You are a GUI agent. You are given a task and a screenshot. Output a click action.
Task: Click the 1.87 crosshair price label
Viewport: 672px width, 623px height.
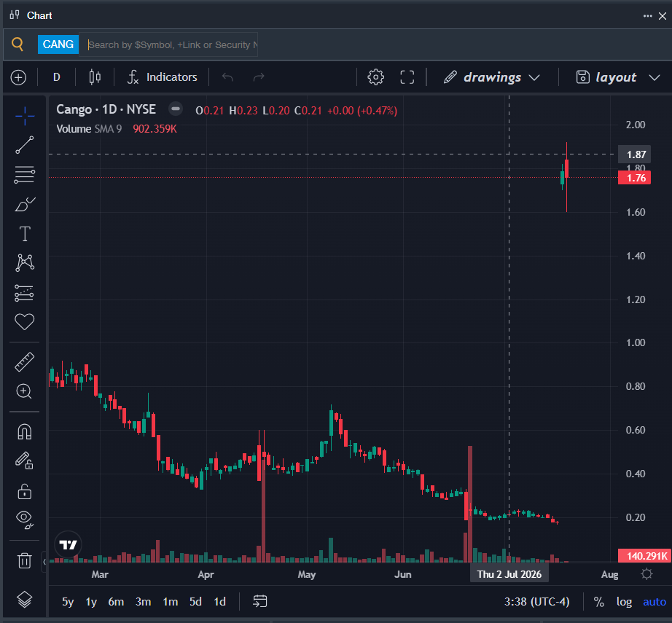(634, 154)
